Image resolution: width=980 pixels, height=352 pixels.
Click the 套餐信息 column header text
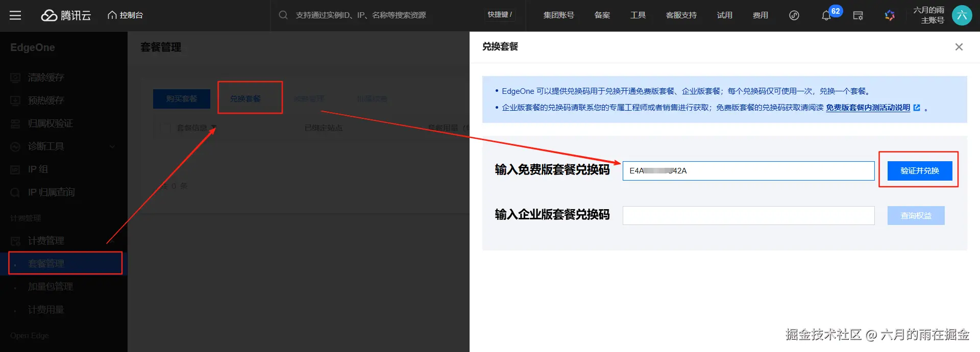(192, 128)
